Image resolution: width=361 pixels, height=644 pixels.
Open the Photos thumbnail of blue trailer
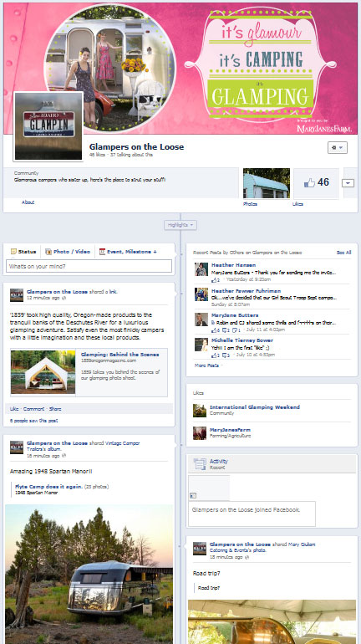(x=267, y=183)
